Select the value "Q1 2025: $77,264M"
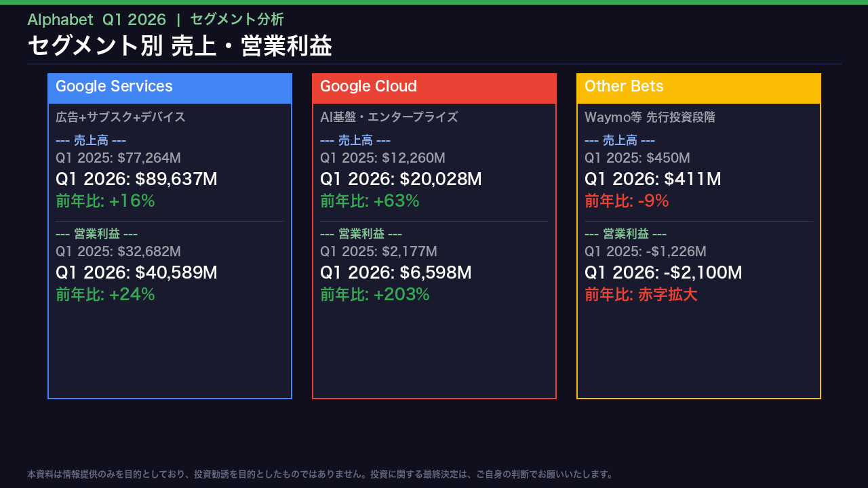 pos(118,158)
